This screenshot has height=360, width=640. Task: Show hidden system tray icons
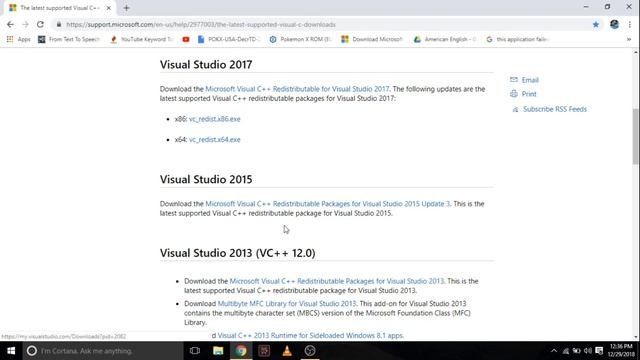[554, 351]
